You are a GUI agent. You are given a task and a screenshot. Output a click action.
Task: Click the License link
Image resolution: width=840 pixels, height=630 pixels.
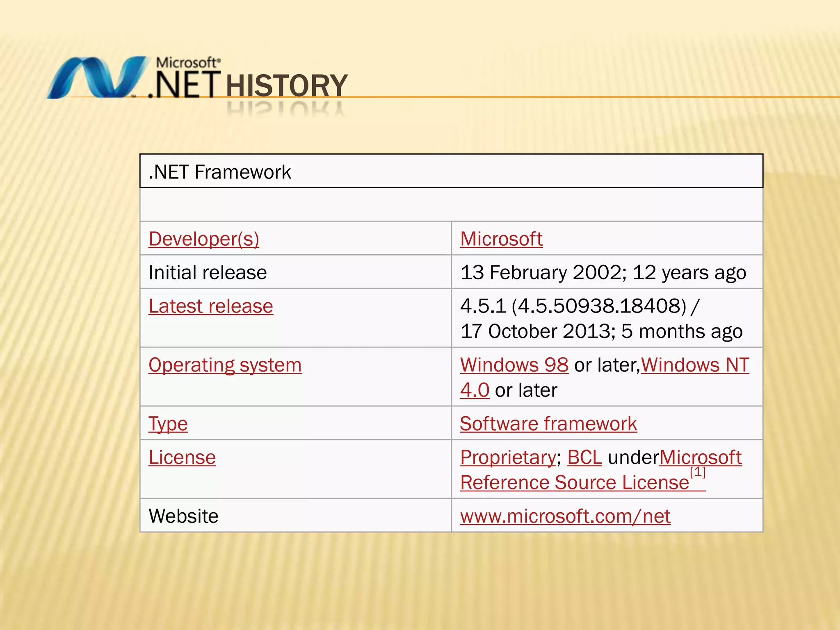(x=182, y=457)
